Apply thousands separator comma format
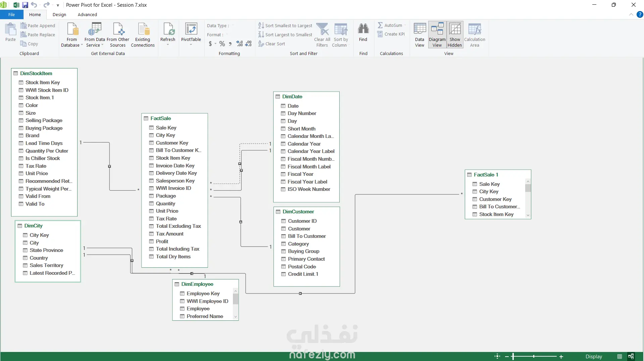 click(x=230, y=44)
